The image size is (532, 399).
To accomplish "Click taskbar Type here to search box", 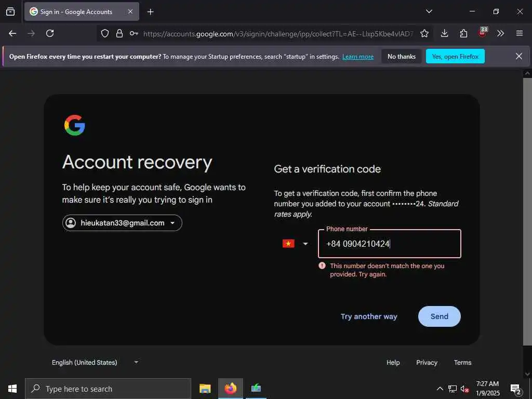I will [x=108, y=389].
